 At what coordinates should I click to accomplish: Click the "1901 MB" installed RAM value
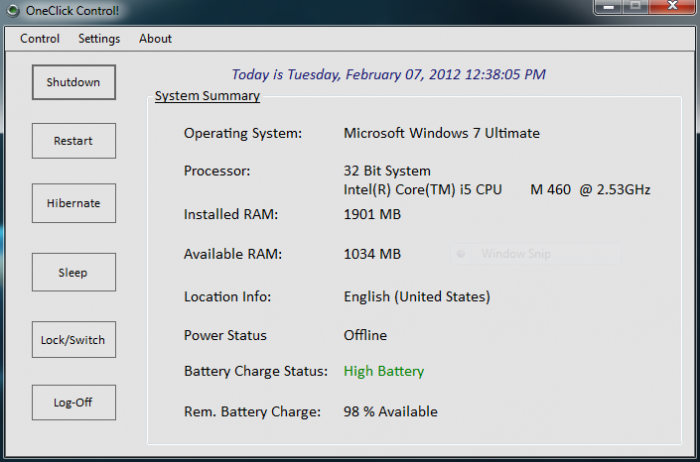pyautogui.click(x=372, y=214)
